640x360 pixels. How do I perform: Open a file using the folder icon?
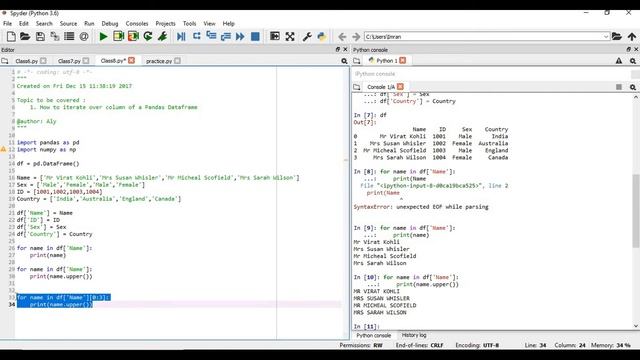(25, 36)
